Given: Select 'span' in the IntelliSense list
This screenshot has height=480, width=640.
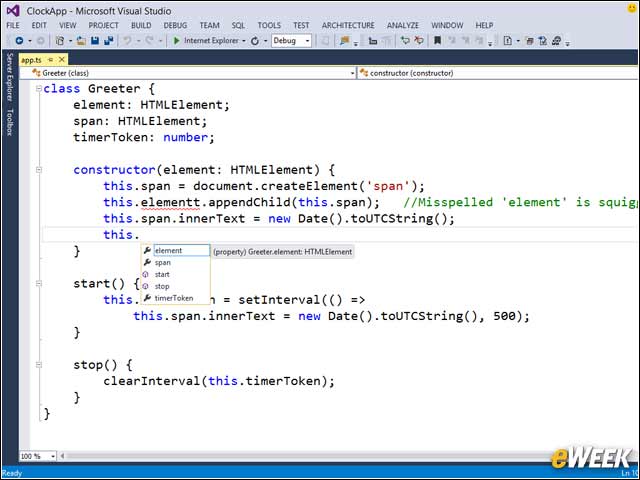Looking at the screenshot, I should coord(176,262).
